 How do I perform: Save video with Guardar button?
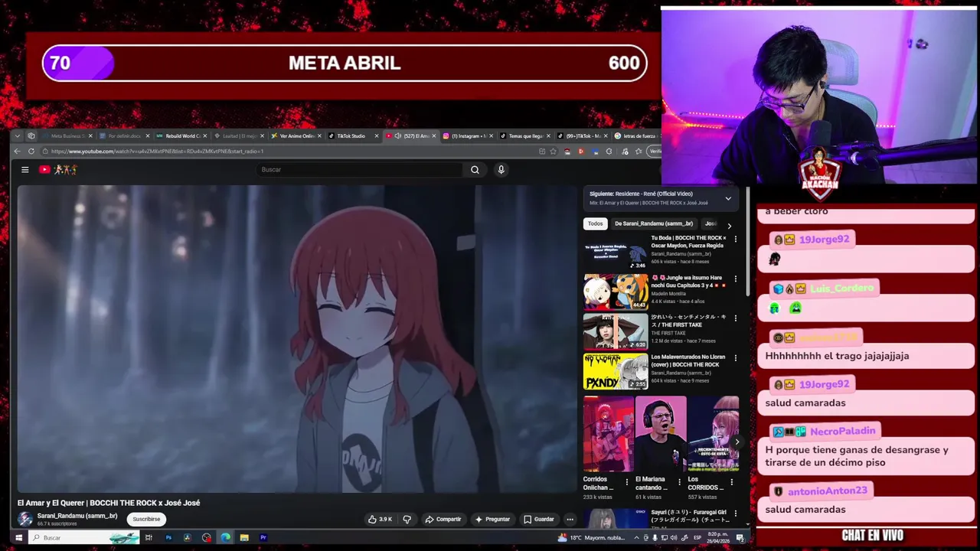(539, 520)
